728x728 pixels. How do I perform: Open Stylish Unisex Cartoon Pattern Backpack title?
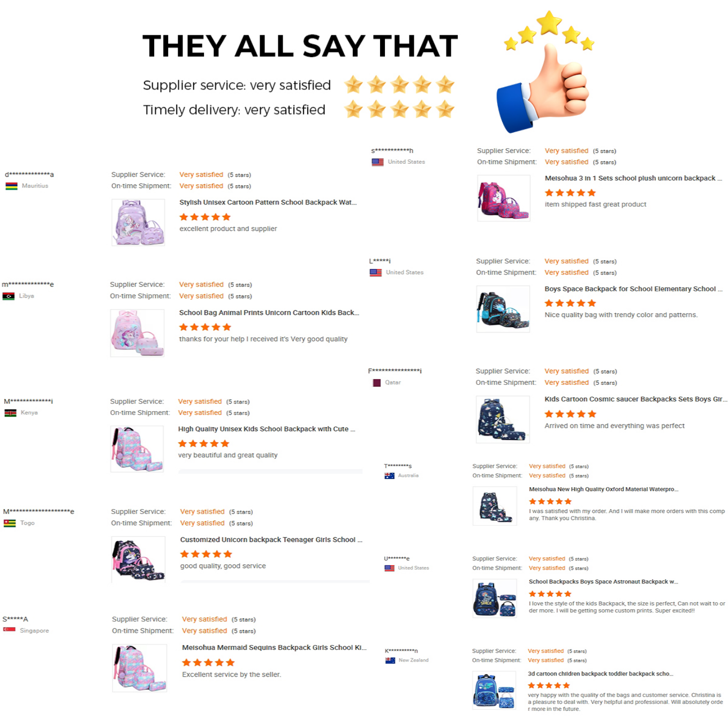[268, 202]
